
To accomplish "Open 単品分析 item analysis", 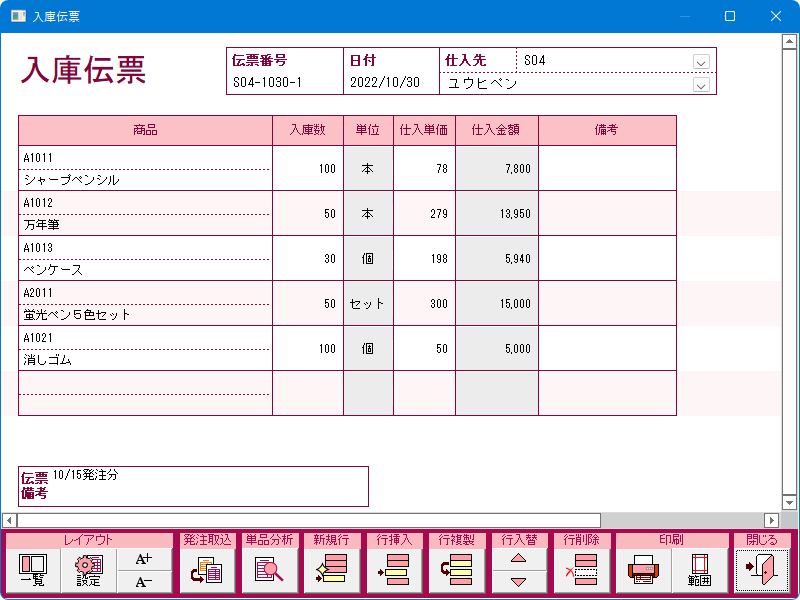I will coord(269,570).
